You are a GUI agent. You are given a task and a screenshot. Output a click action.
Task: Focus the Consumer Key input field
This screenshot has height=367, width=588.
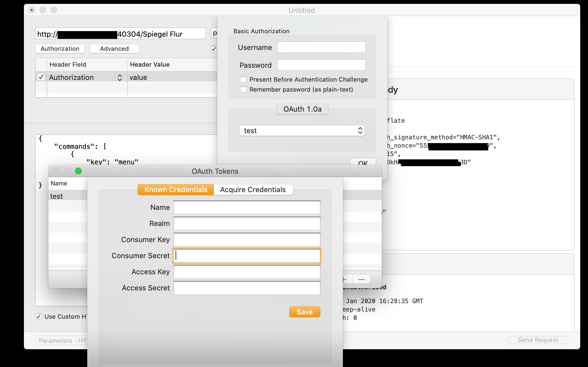pos(247,240)
